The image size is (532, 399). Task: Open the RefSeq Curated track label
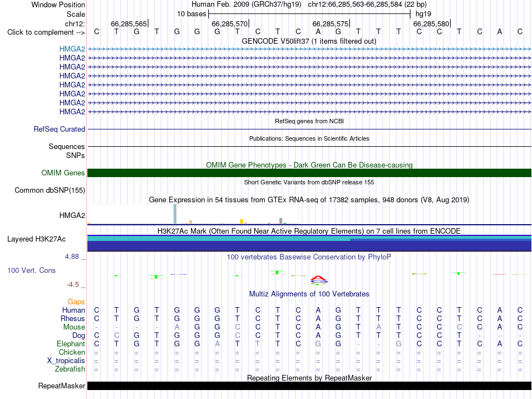[59, 129]
